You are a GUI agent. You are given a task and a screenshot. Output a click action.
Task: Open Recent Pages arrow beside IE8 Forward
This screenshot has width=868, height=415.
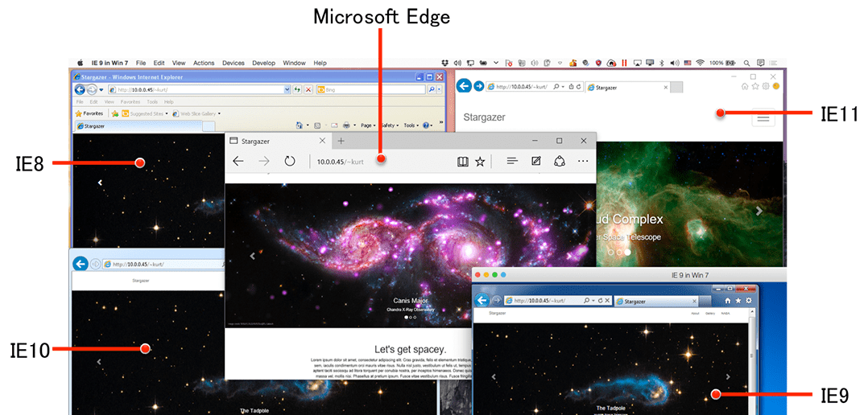(101, 89)
